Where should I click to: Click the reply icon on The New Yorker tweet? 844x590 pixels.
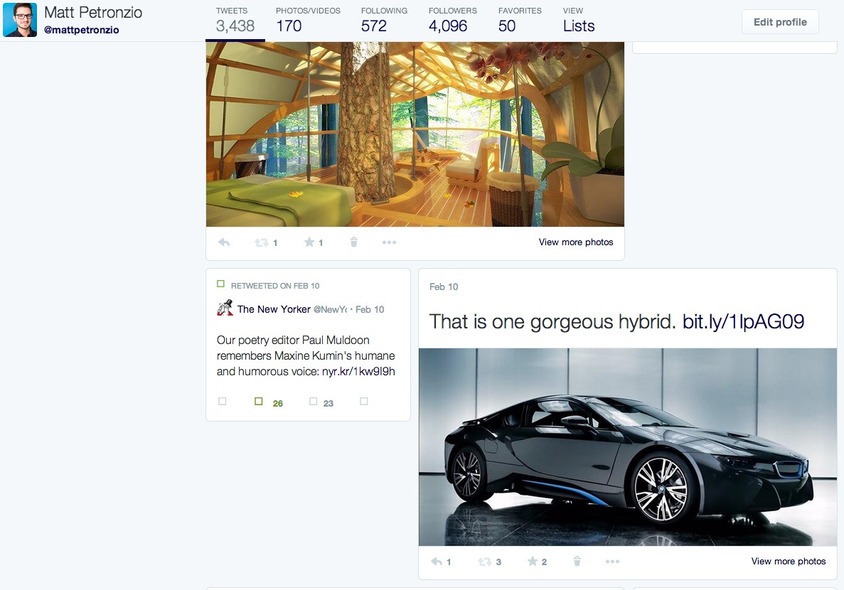222,402
